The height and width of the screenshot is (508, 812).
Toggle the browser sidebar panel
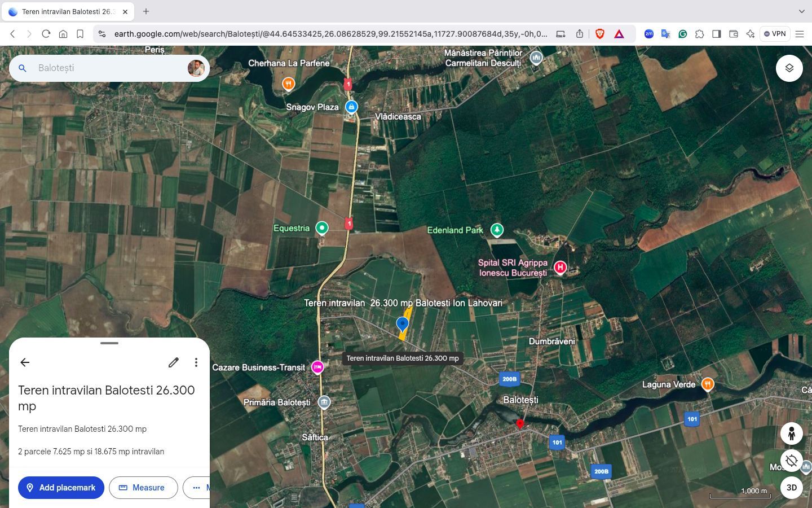[717, 34]
